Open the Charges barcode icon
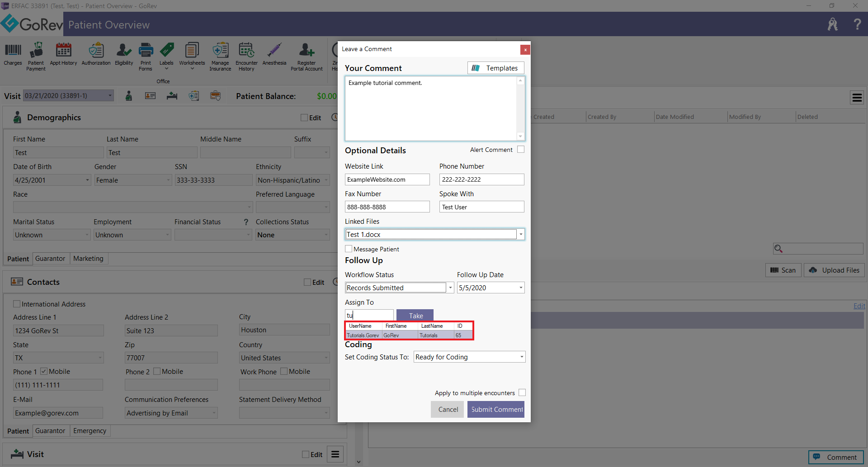This screenshot has width=868, height=467. 13,54
